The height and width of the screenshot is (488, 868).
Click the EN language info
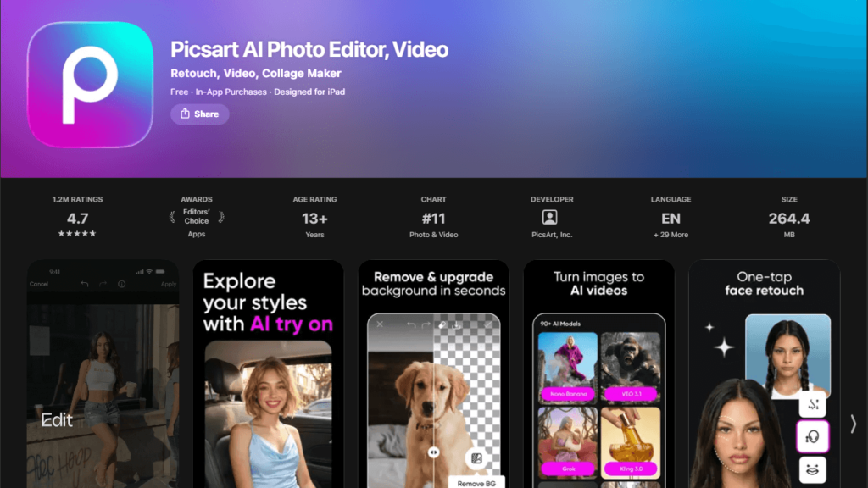pyautogui.click(x=670, y=219)
